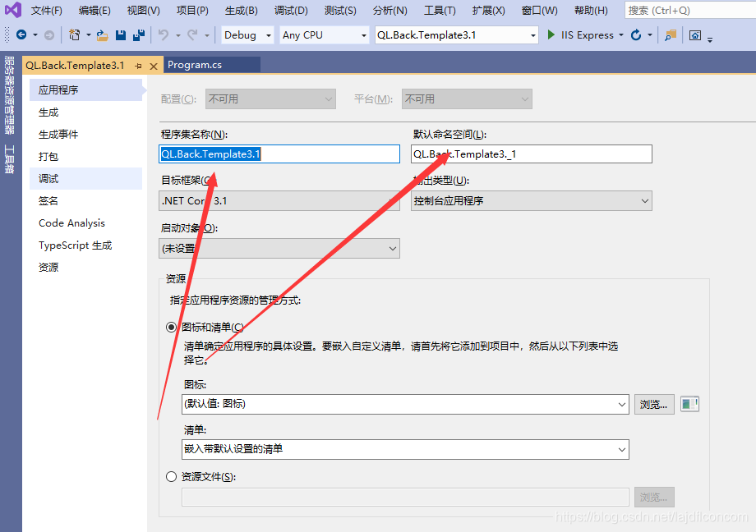Image resolution: width=756 pixels, height=532 pixels.
Task: Open the 扩展(X) menu
Action: 488,10
